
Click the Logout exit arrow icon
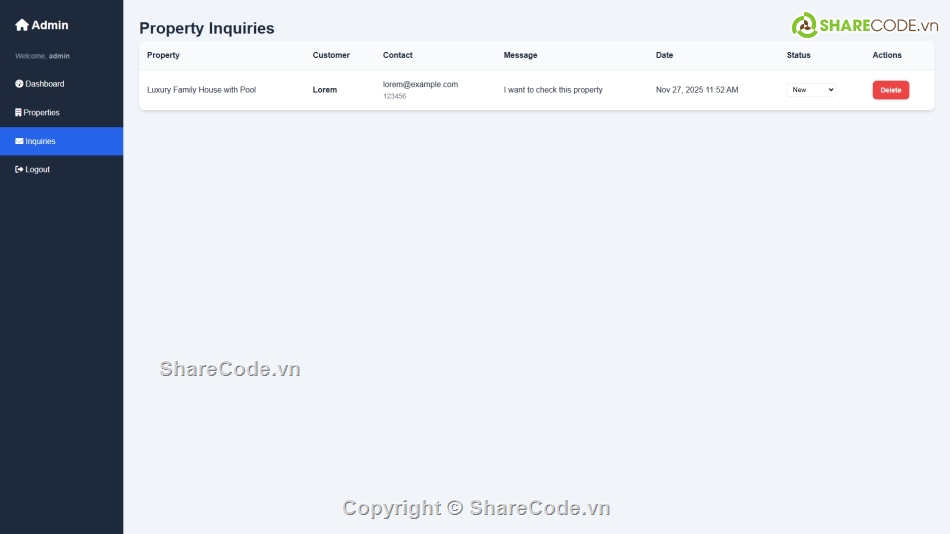tap(19, 170)
